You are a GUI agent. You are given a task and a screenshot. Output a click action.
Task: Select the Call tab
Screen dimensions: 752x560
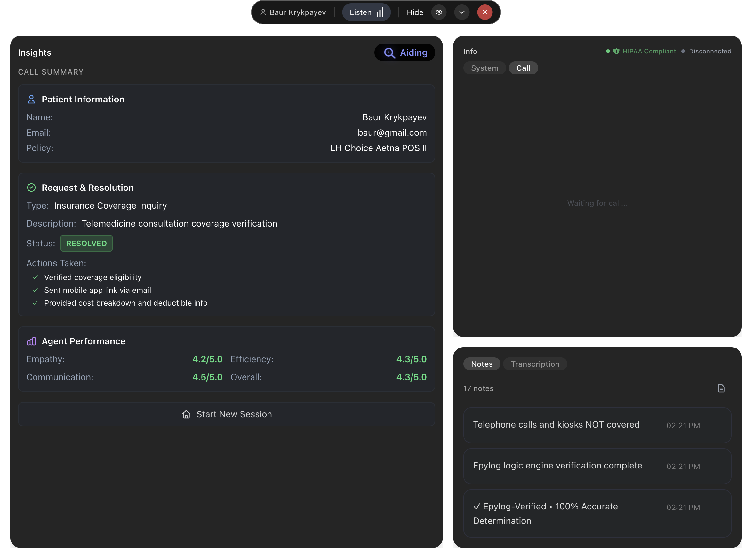pyautogui.click(x=523, y=68)
